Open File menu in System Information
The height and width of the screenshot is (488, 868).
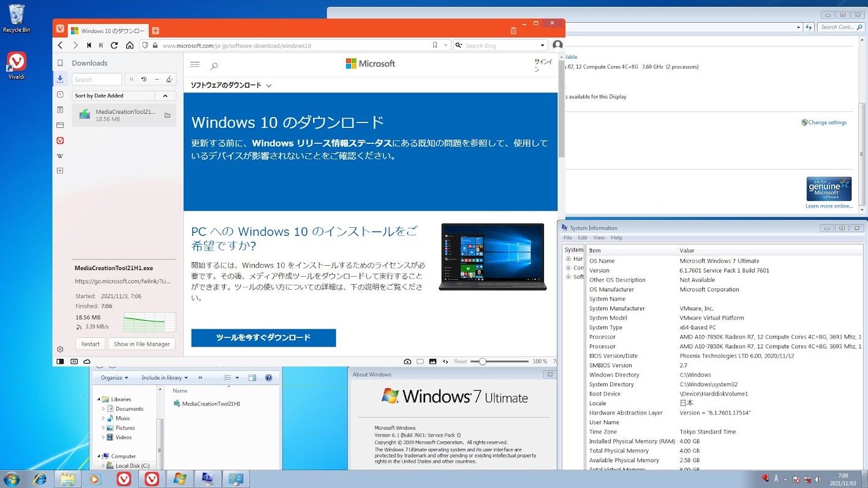568,238
